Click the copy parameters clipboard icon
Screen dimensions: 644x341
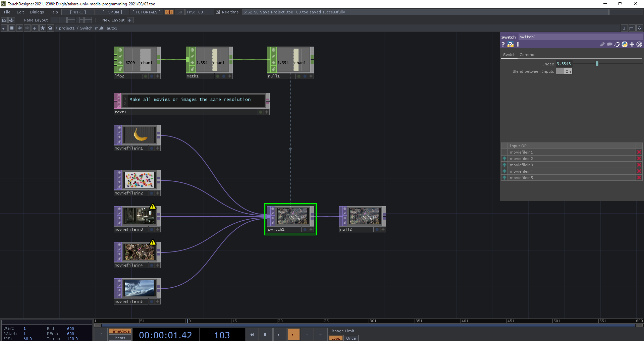[x=617, y=45]
